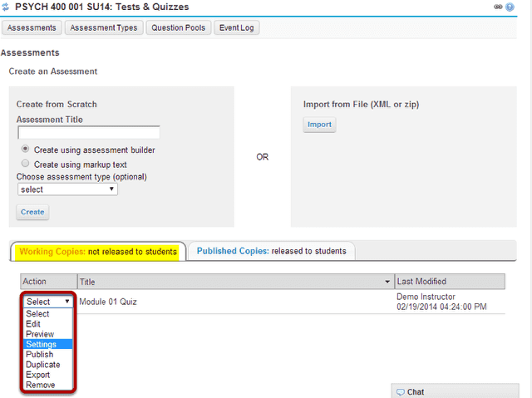Open the Question Pools tab
Screen dimensions: 532x398
[x=179, y=27]
